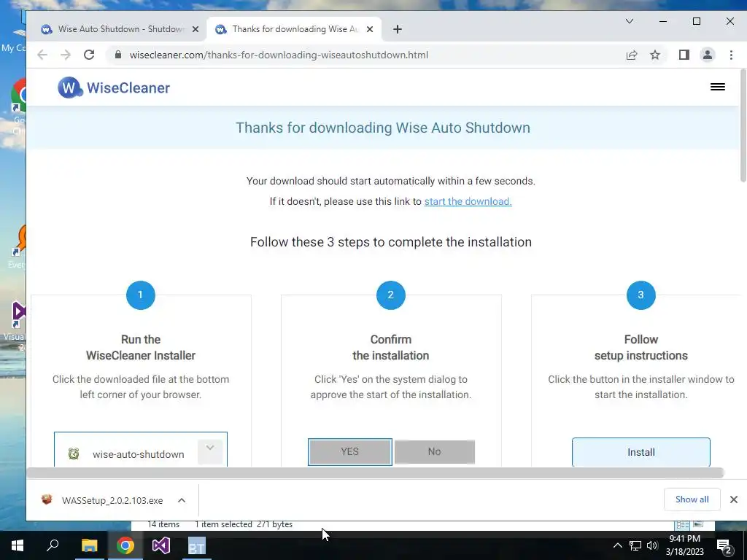Image resolution: width=747 pixels, height=560 pixels.
Task: Click 'Follow setup instructions' heading
Action: (640, 347)
